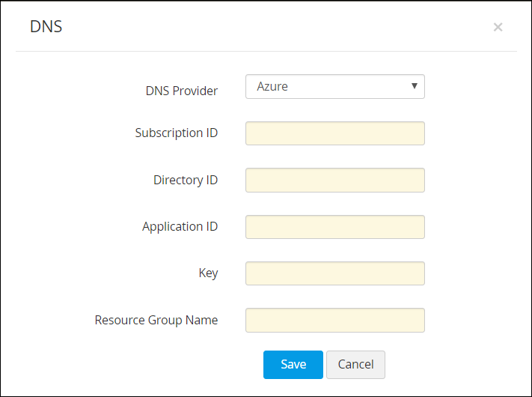532x397 pixels.
Task: Focus the Subscription ID input field
Action: pyautogui.click(x=334, y=133)
